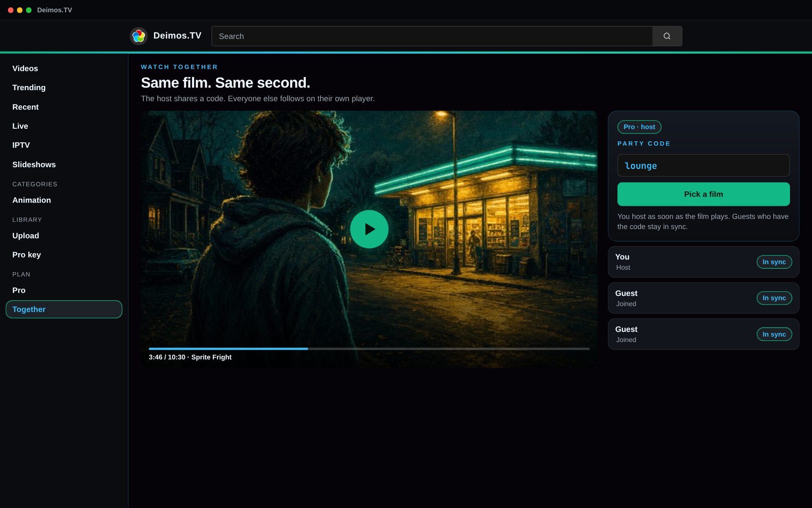Click the Host label under You
This screenshot has height=508, width=812.
623,268
